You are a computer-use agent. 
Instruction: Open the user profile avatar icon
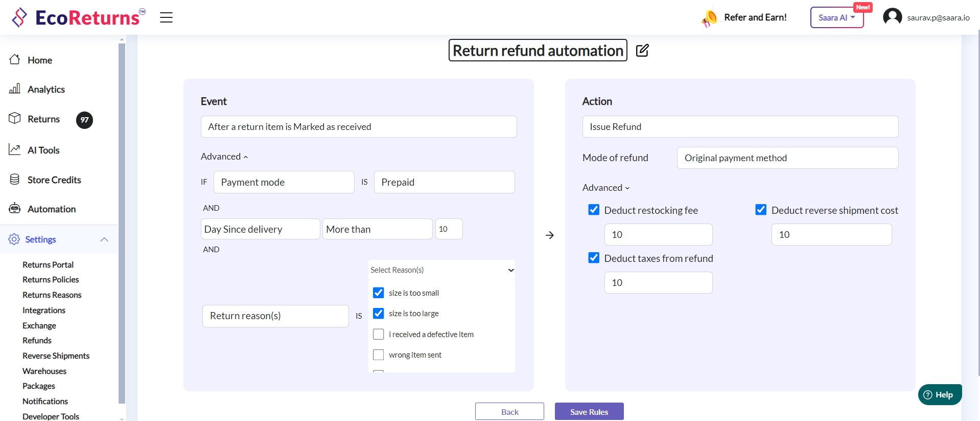[892, 17]
